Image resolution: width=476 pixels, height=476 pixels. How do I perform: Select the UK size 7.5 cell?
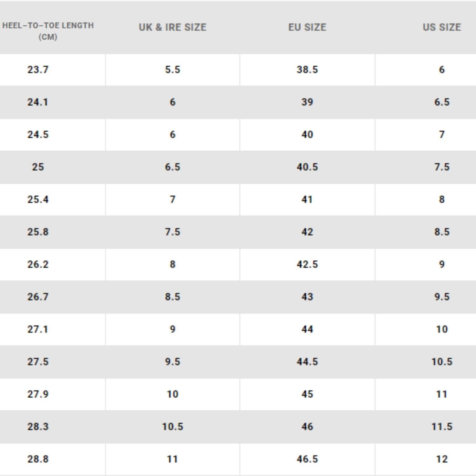click(x=172, y=232)
